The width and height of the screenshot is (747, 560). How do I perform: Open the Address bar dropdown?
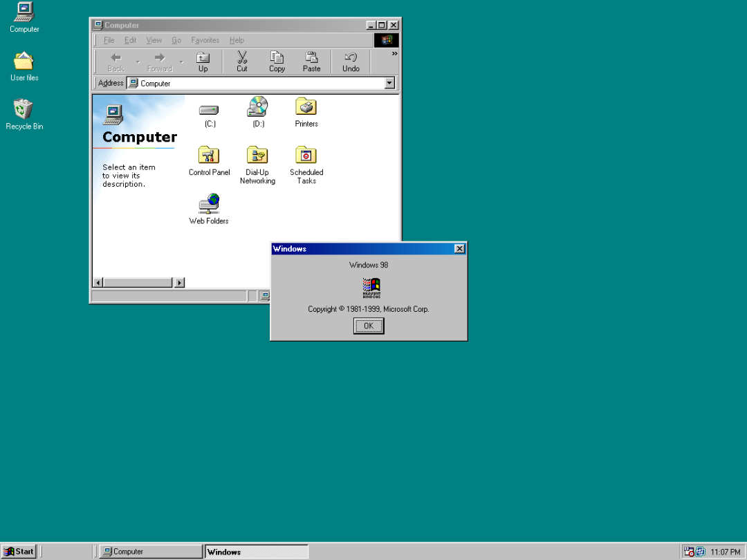click(x=389, y=83)
